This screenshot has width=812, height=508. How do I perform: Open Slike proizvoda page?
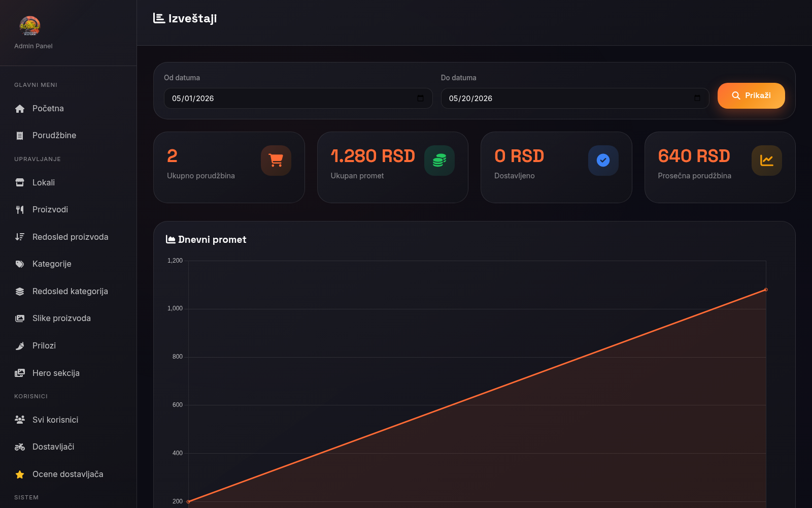coord(68,319)
